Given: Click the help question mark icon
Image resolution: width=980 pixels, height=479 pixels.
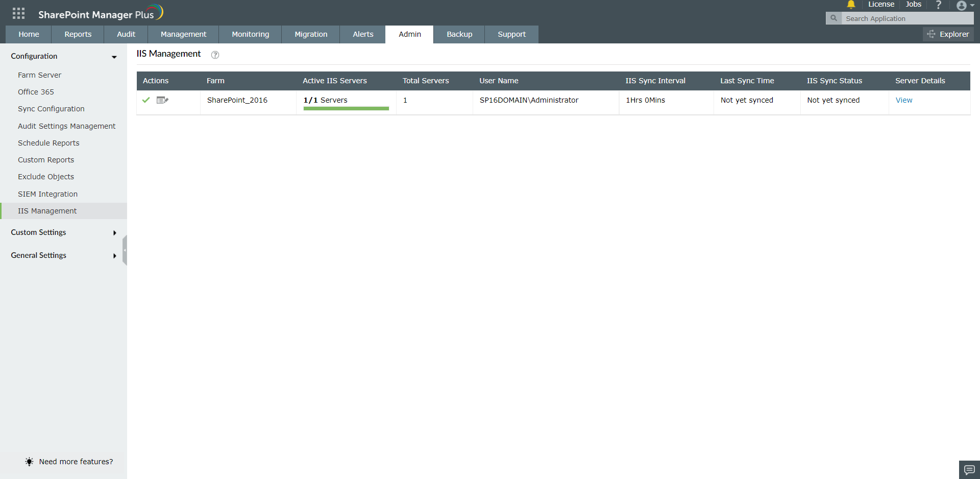Looking at the screenshot, I should [x=938, y=5].
